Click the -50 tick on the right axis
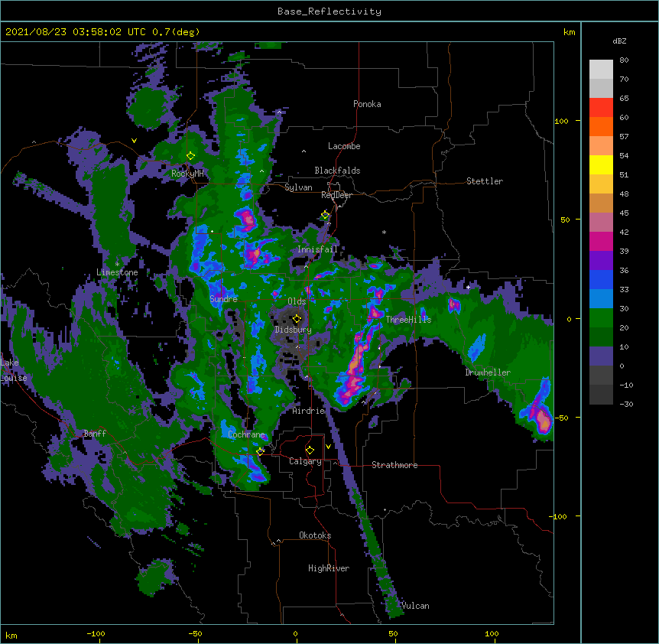 561,418
